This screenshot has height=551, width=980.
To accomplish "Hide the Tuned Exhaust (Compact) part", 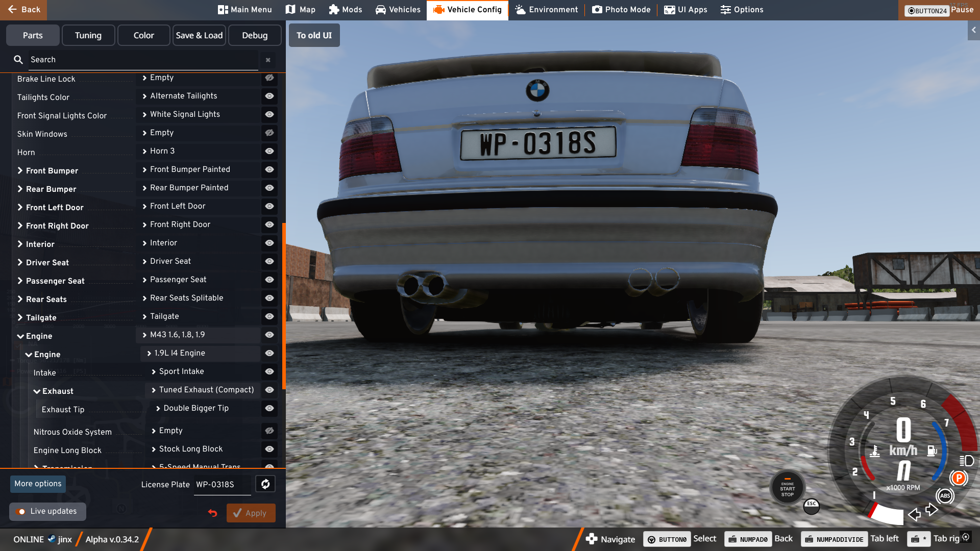I will pos(269,390).
